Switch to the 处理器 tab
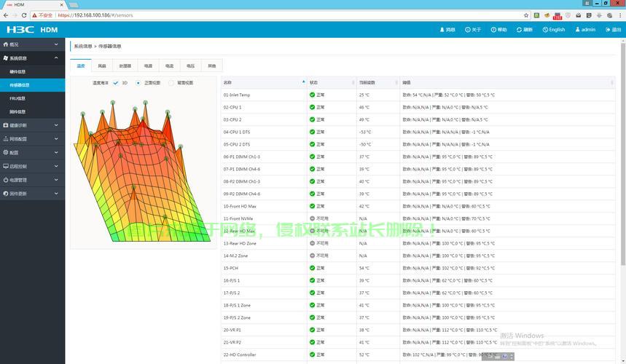Viewport: 626px width, 364px height. point(125,66)
